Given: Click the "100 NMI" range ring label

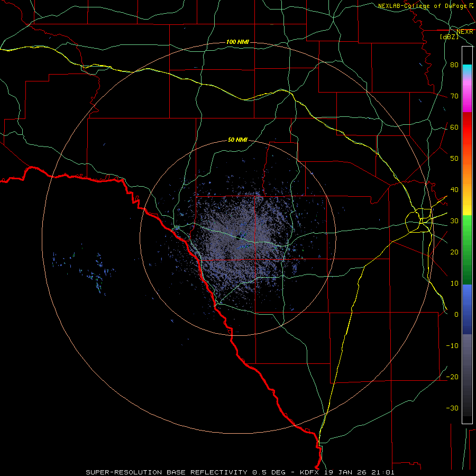Looking at the screenshot, I should point(237,42).
